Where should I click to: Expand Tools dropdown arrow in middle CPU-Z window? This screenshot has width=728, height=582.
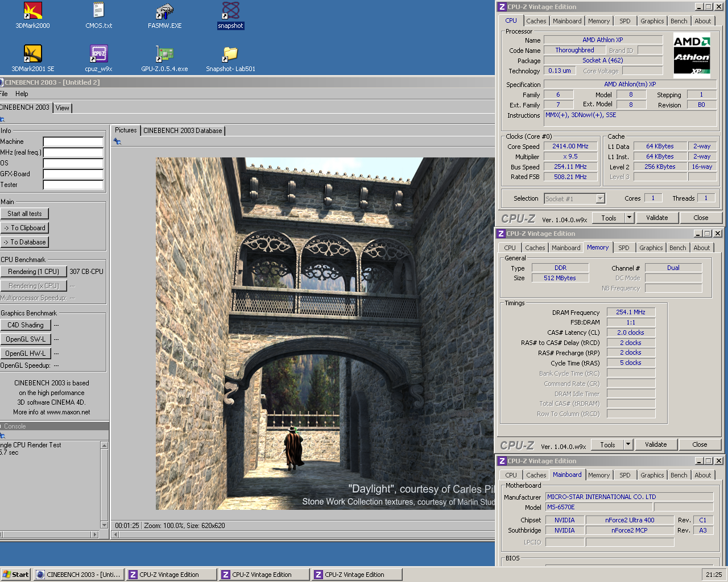pos(628,444)
